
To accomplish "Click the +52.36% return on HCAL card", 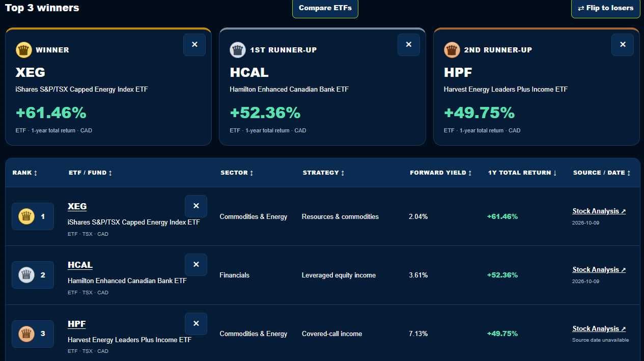I will pos(265,113).
